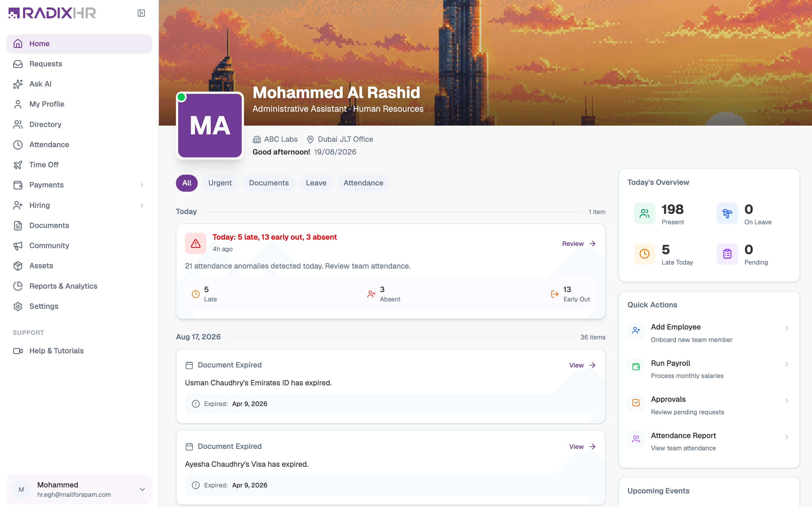The width and height of the screenshot is (812, 507).
Task: Click the Upcoming Events heading
Action: point(658,491)
